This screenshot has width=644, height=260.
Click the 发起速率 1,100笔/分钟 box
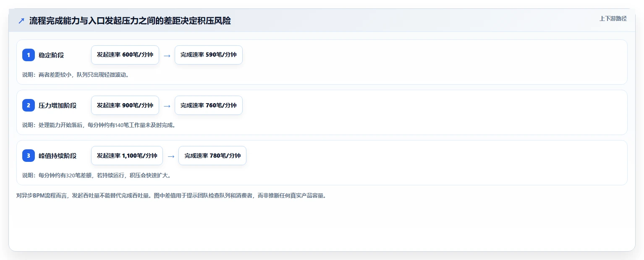click(127, 156)
